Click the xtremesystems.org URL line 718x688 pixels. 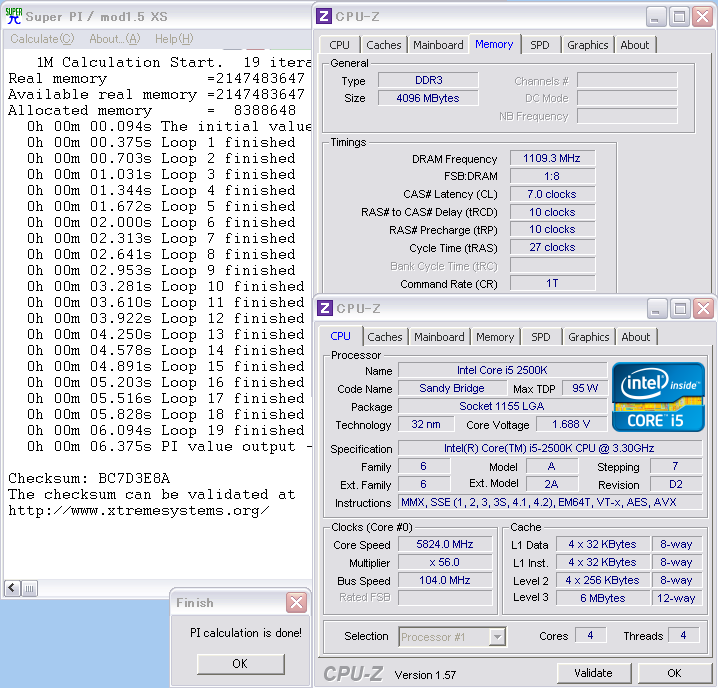tap(139, 510)
